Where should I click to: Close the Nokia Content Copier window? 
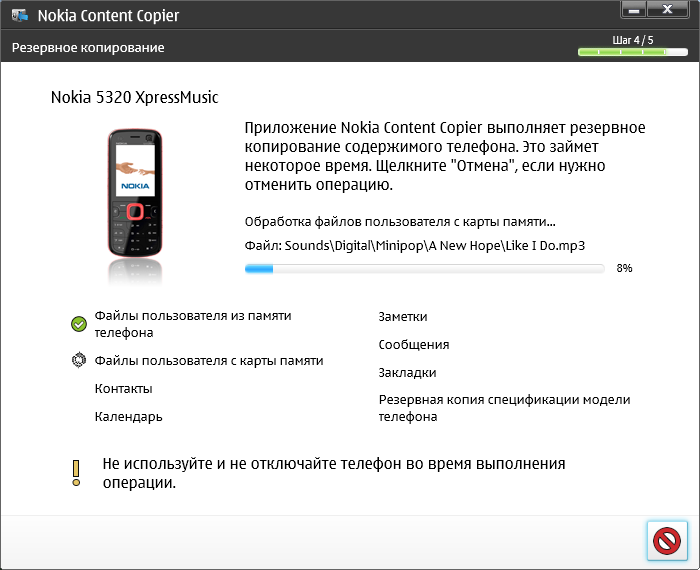click(x=667, y=9)
